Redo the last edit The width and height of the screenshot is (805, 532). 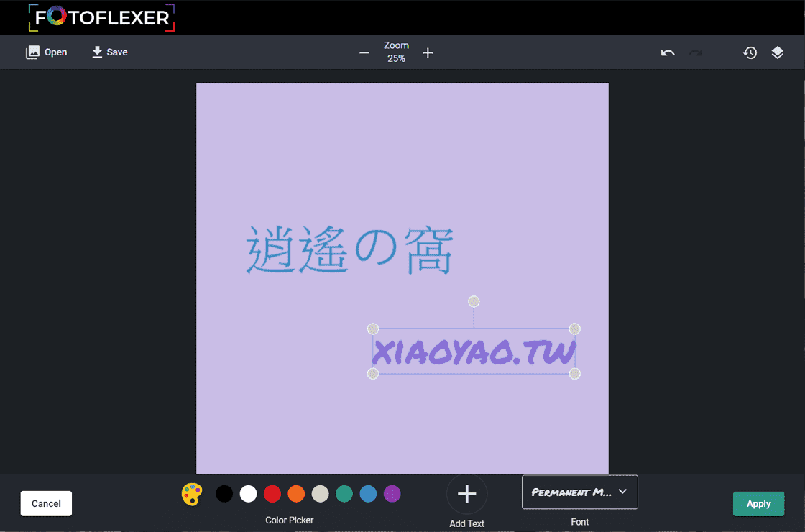point(695,52)
